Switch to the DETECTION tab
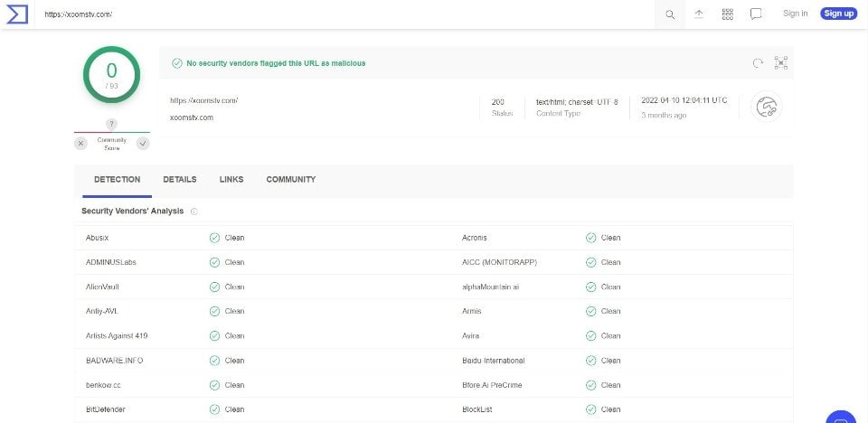 pos(118,179)
